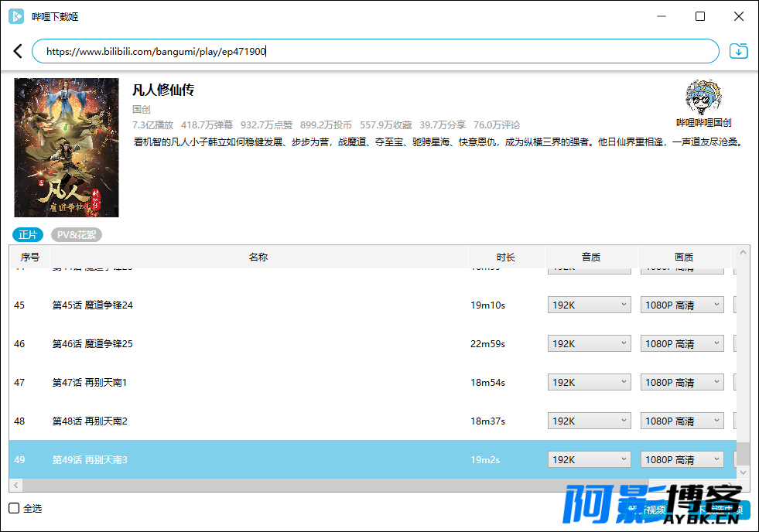The height and width of the screenshot is (532, 759).
Task: Open the audio quality dropdown for episode 45
Action: pyautogui.click(x=589, y=305)
